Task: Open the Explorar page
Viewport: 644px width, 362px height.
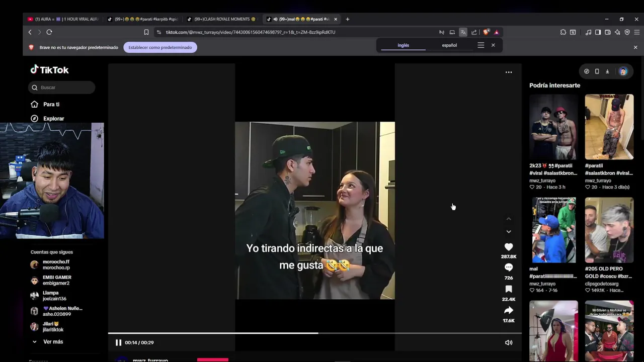Action: (47, 119)
